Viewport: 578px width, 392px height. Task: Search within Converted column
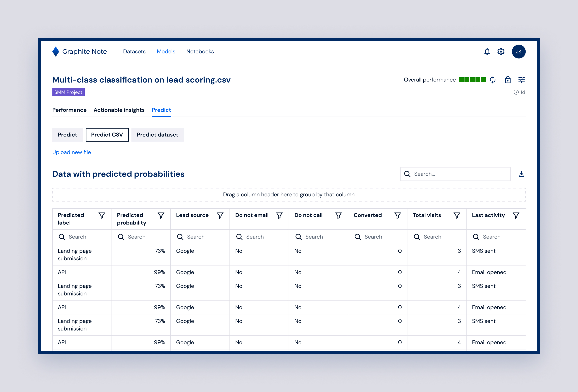tap(378, 237)
